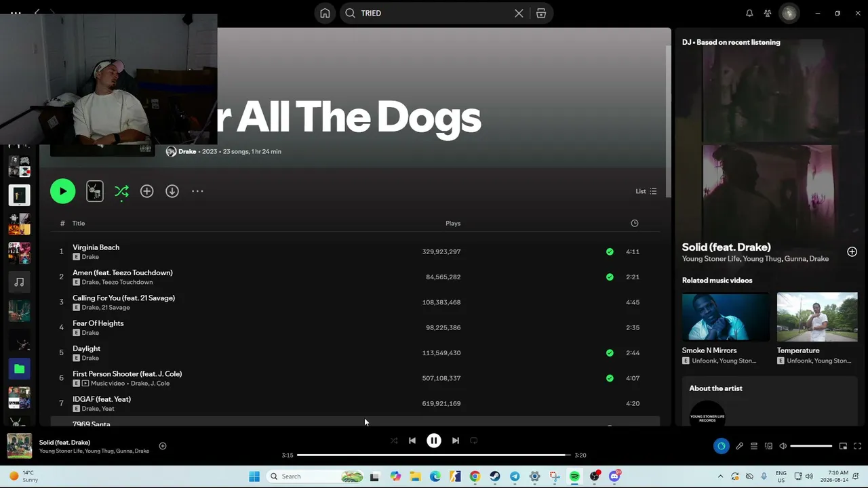This screenshot has width=868, height=488.
Task: Go to Spotify Home
Action: pyautogui.click(x=325, y=13)
